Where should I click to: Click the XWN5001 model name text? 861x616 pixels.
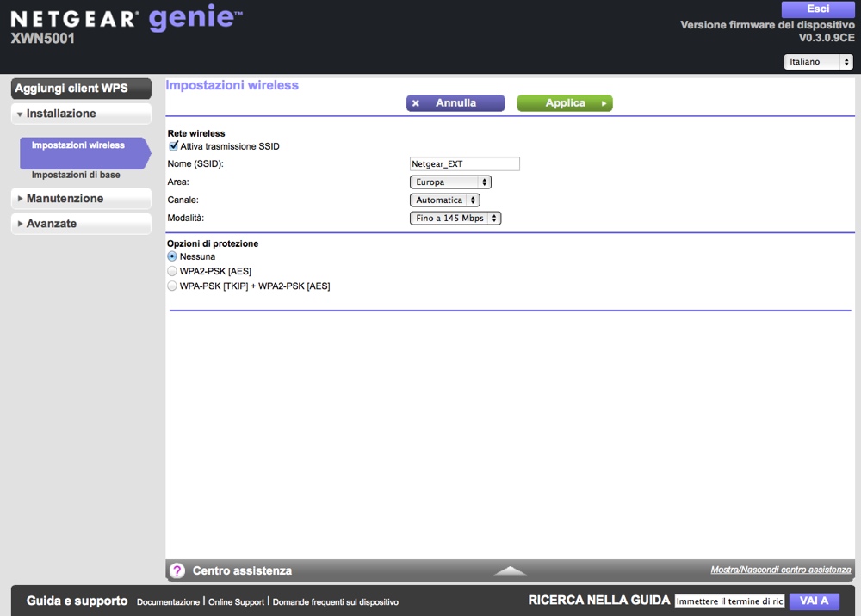point(43,39)
